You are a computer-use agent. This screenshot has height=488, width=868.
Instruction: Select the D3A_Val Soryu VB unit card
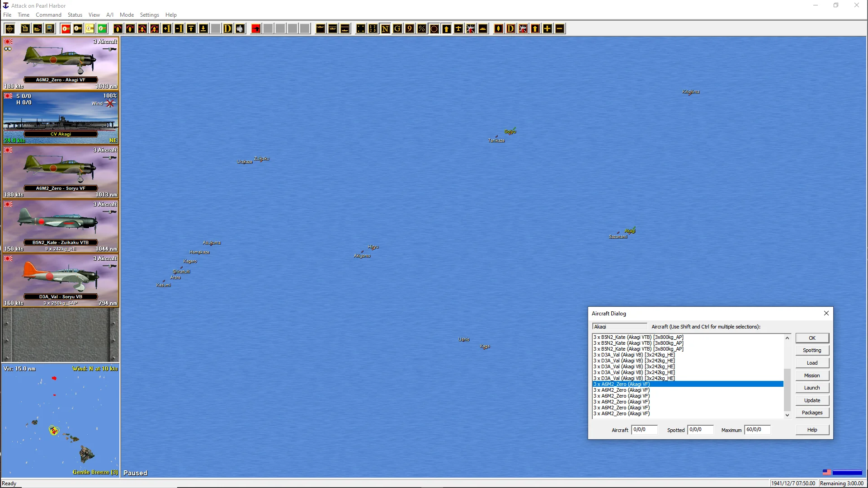[x=61, y=280]
